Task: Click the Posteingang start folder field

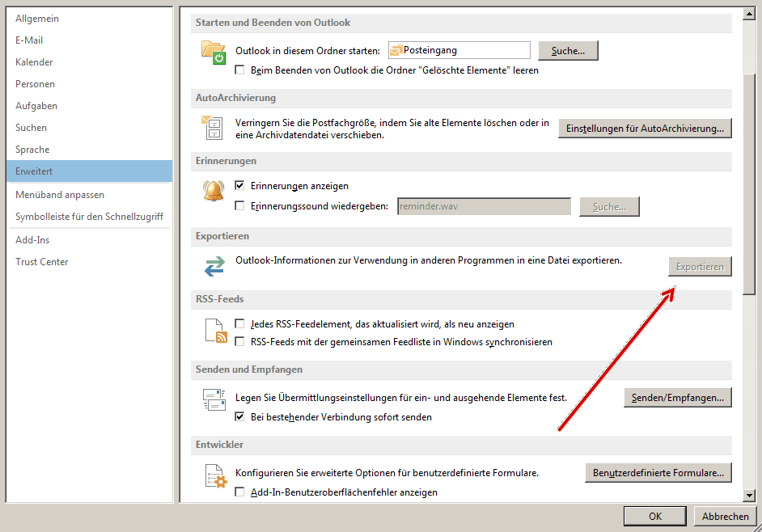Action: pos(459,50)
